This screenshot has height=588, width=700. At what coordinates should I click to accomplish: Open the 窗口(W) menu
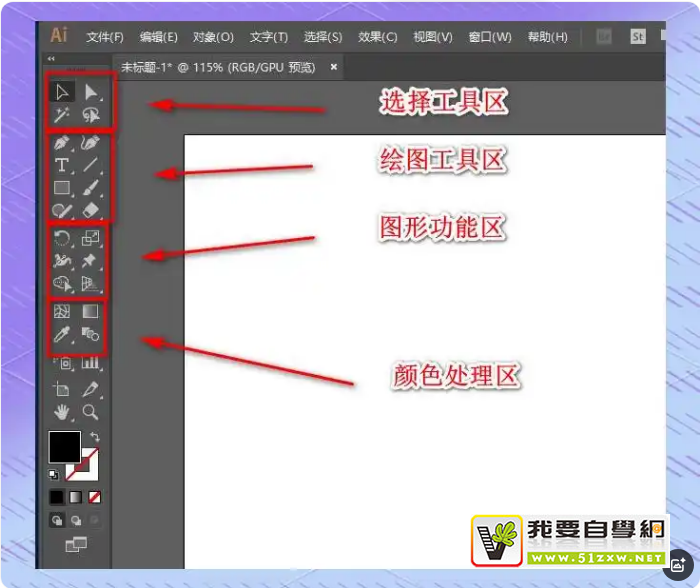[490, 37]
